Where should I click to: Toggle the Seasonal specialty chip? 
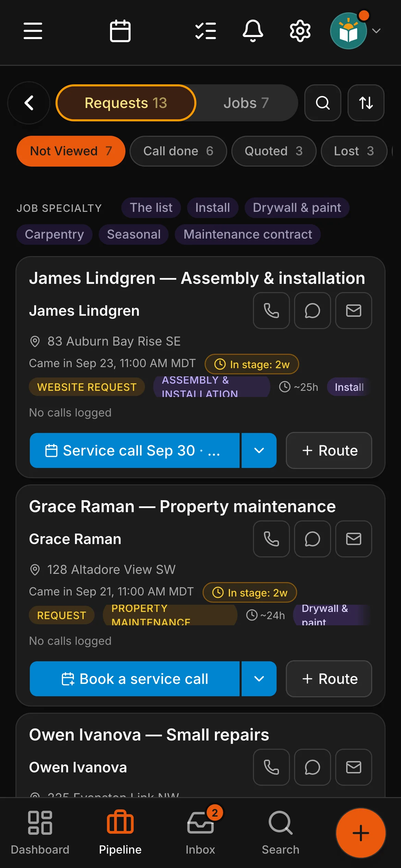pos(134,234)
